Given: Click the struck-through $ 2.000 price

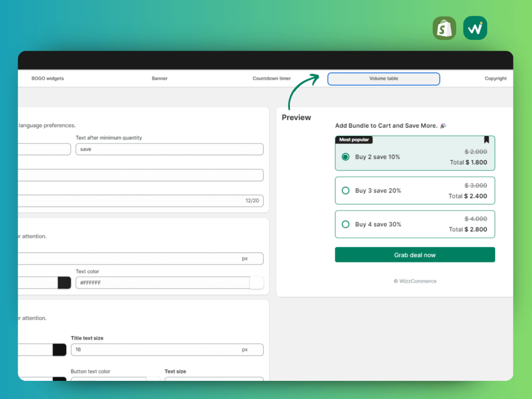Looking at the screenshot, I should [476, 152].
